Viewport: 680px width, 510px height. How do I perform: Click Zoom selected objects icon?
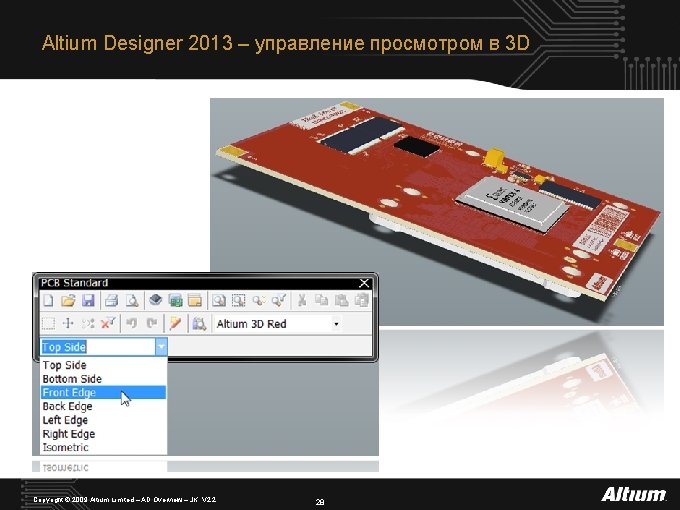pos(259,300)
